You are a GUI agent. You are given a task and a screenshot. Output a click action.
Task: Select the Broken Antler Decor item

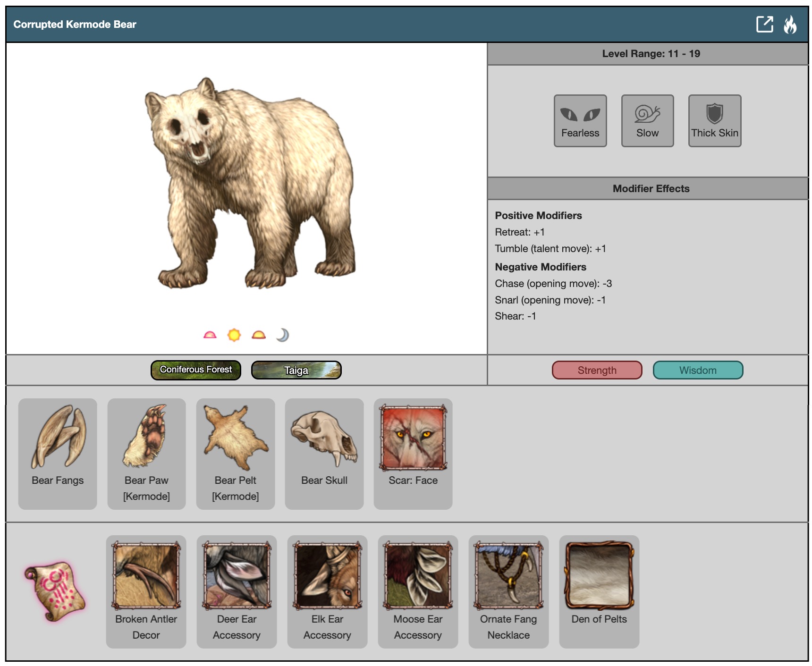[146, 591]
